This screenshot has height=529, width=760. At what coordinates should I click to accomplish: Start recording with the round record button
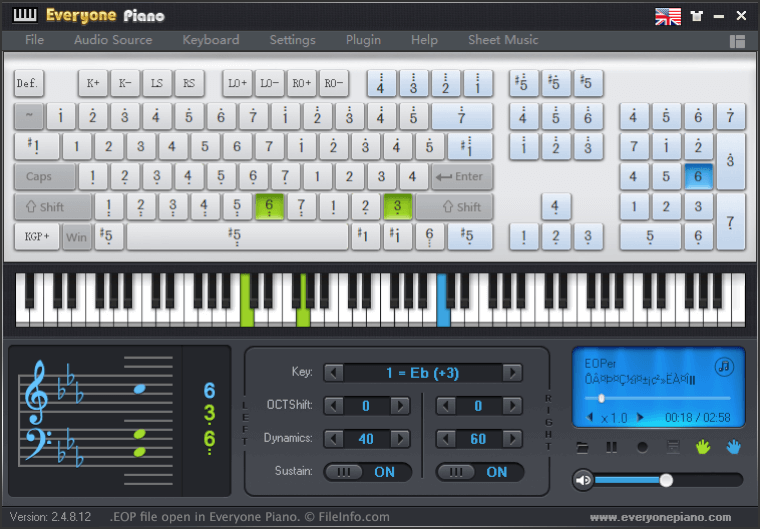[x=642, y=446]
